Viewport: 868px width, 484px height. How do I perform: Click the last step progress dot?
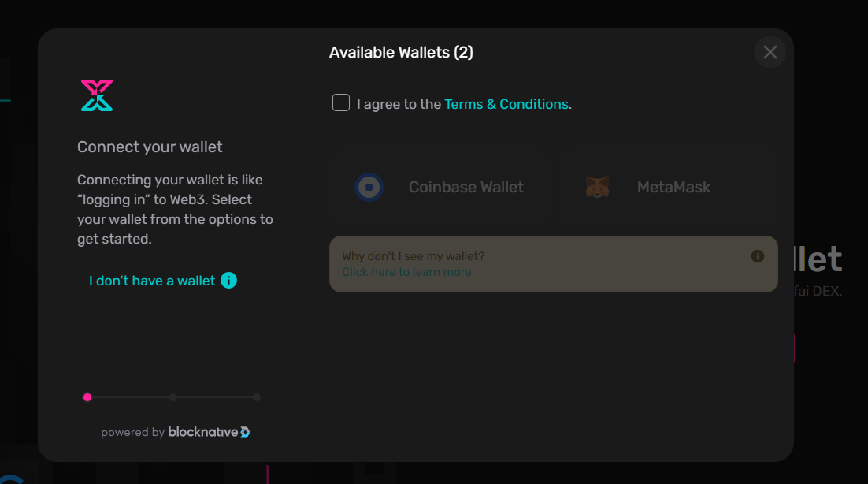256,397
